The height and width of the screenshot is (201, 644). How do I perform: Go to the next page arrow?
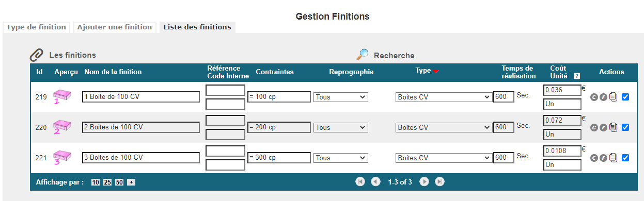(424, 181)
